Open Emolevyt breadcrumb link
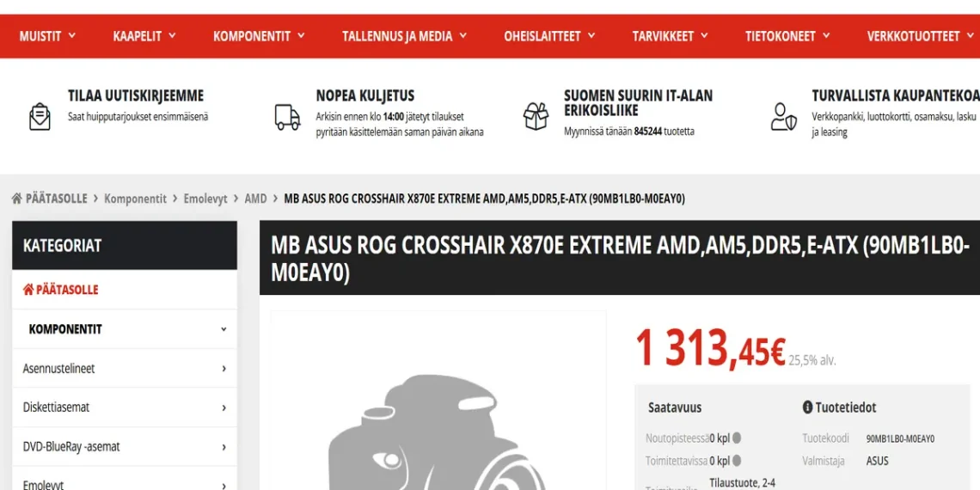This screenshot has width=980, height=490. [205, 199]
